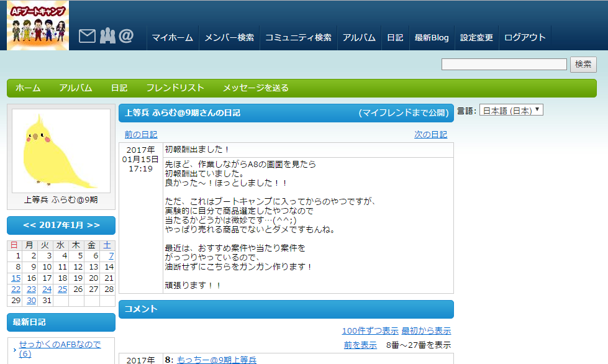Click the yellow bird profile picture
The image size is (608, 364).
coord(61,151)
